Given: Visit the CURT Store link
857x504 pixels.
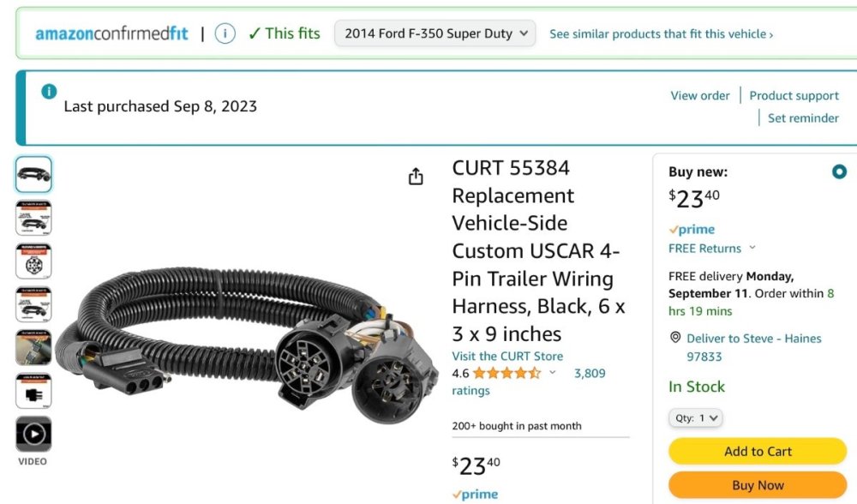Looking at the screenshot, I should click(507, 356).
